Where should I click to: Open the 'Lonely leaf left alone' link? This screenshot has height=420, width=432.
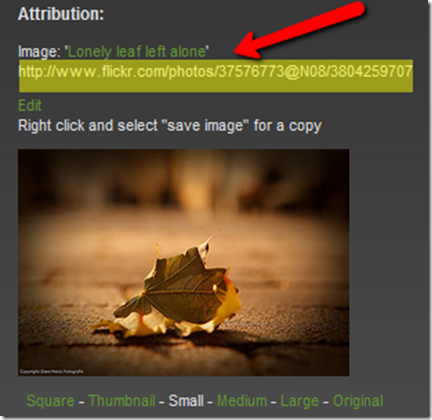click(x=137, y=52)
